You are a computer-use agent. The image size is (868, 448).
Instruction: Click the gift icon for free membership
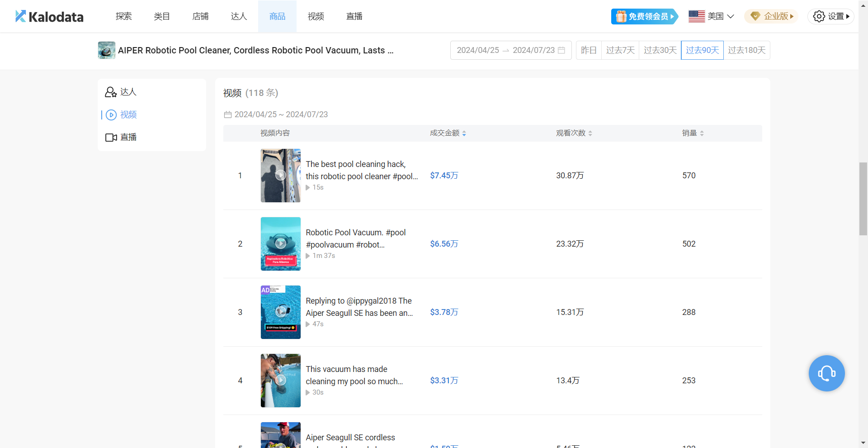point(621,16)
